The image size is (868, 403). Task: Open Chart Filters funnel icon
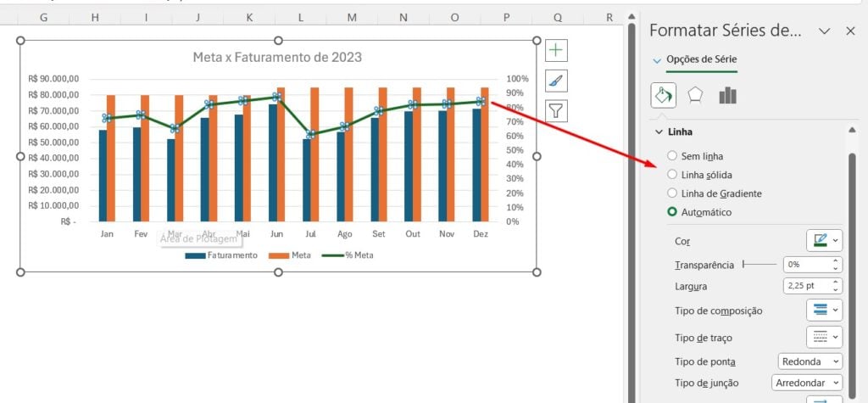pyautogui.click(x=556, y=110)
